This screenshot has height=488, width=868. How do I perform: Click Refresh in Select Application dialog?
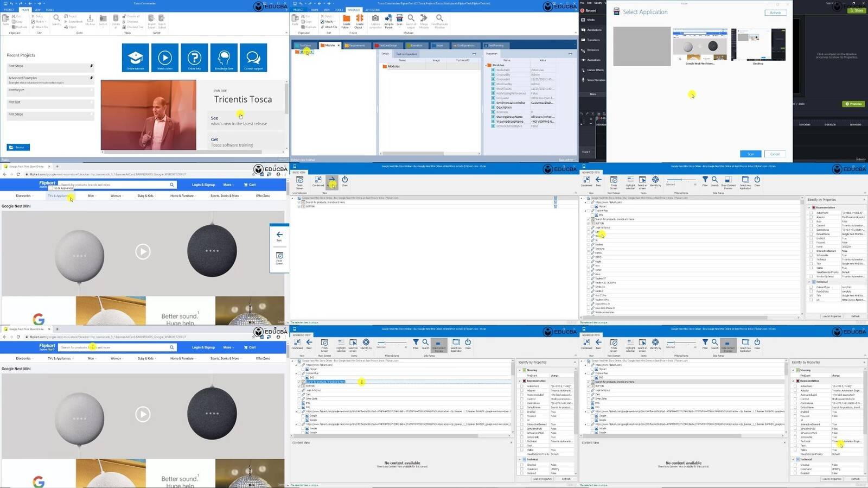(775, 12)
